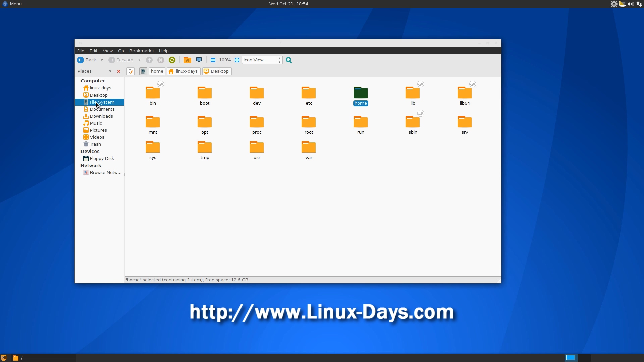
Task: Click the Up one level arrow icon
Action: coord(149,60)
